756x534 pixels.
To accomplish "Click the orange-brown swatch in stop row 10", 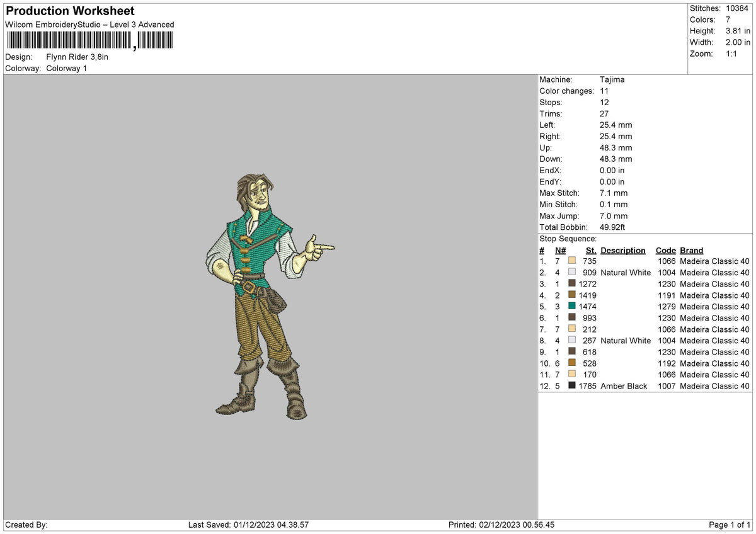I will [572, 363].
